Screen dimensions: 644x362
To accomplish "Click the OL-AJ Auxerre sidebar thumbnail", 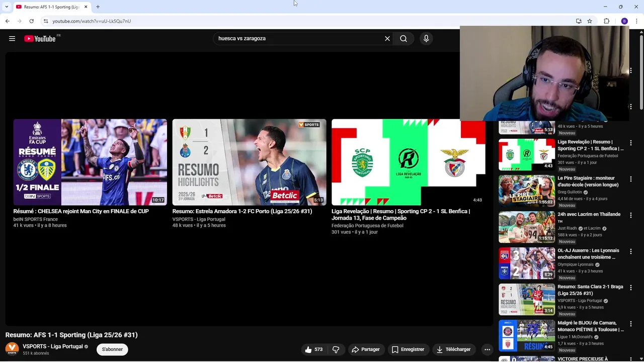I will click(x=527, y=263).
